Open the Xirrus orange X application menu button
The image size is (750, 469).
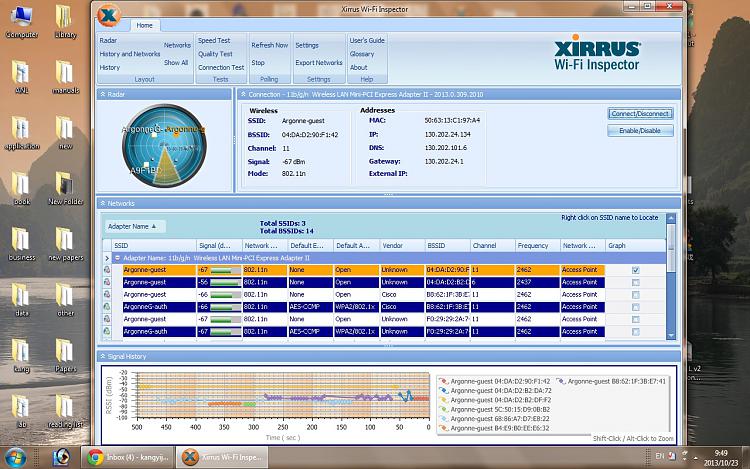pyautogui.click(x=109, y=15)
